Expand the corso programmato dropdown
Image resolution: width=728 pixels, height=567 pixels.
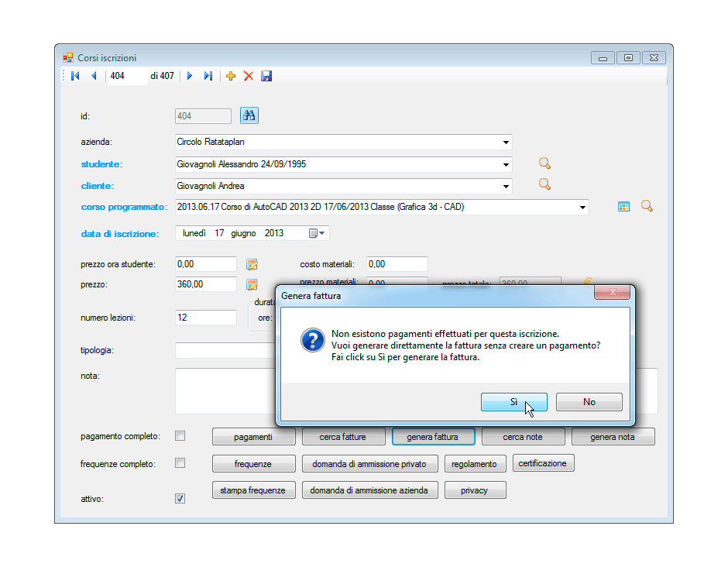pyautogui.click(x=582, y=207)
